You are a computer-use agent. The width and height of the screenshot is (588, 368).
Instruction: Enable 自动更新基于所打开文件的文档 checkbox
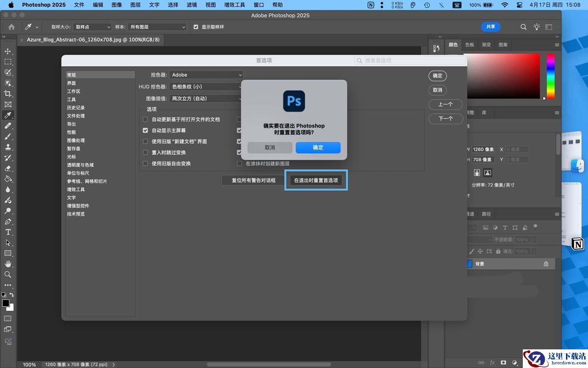pyautogui.click(x=145, y=119)
